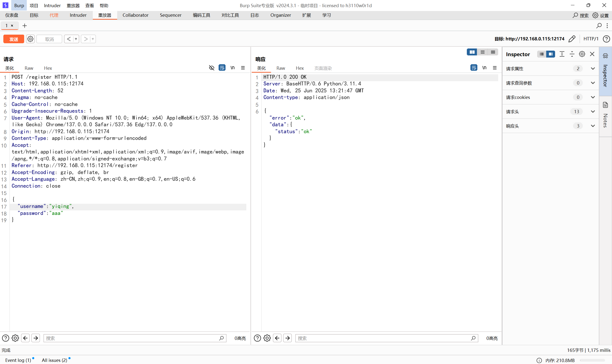This screenshot has width=612, height=364.
Task: Go to next request with > arrow
Action: coord(86,39)
